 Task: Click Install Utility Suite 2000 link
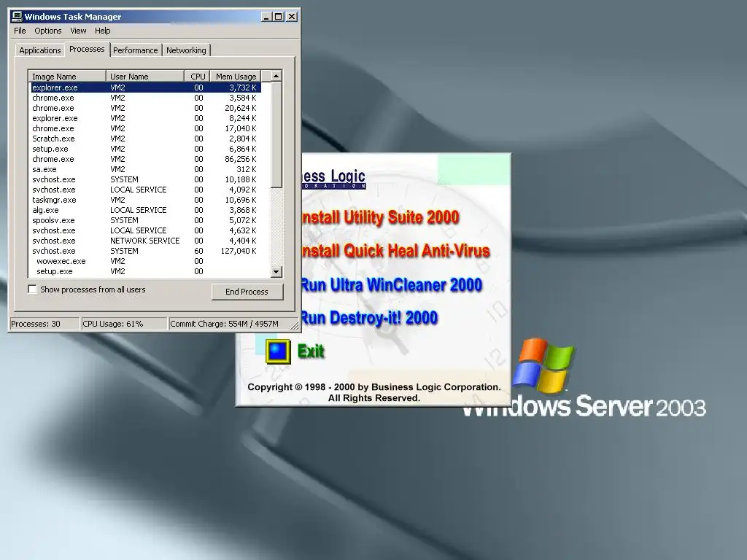pyautogui.click(x=380, y=217)
